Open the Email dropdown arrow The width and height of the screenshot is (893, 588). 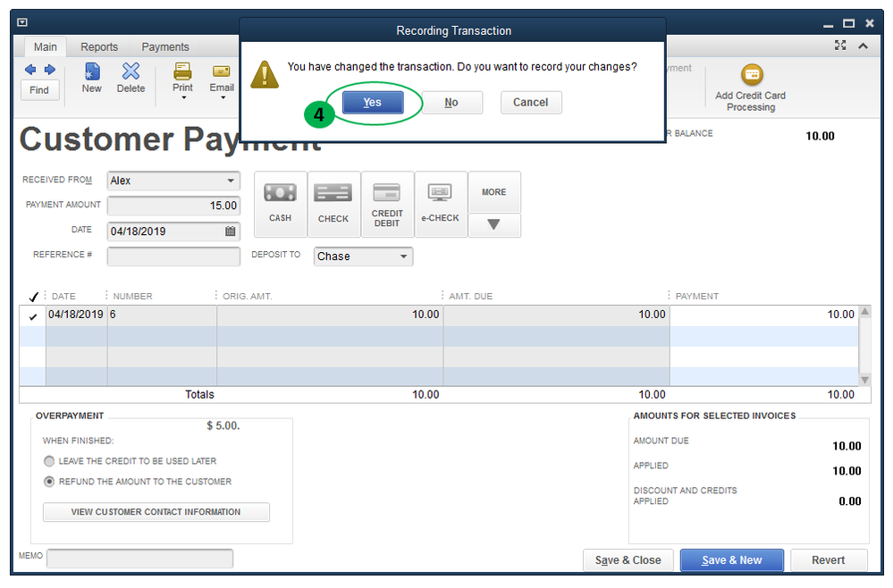pyautogui.click(x=223, y=98)
